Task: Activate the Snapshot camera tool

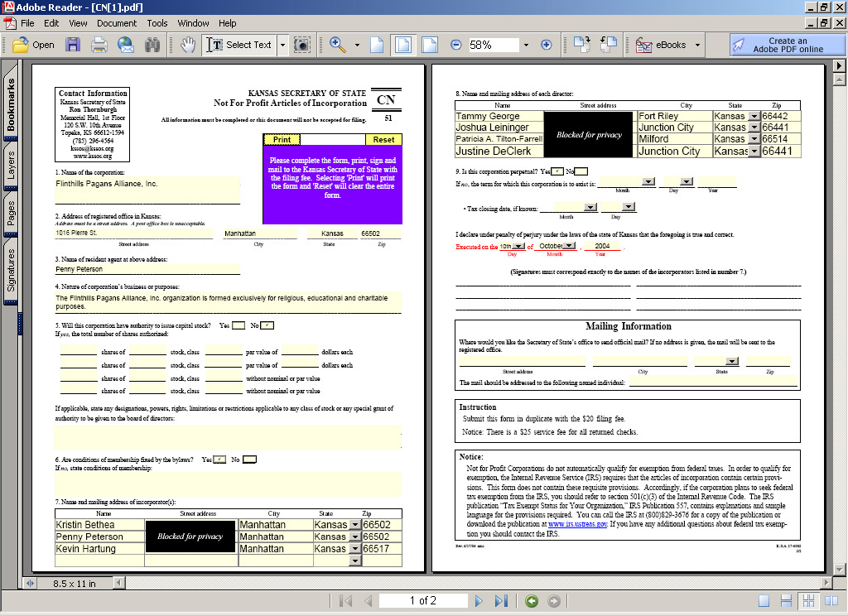Action: [302, 45]
